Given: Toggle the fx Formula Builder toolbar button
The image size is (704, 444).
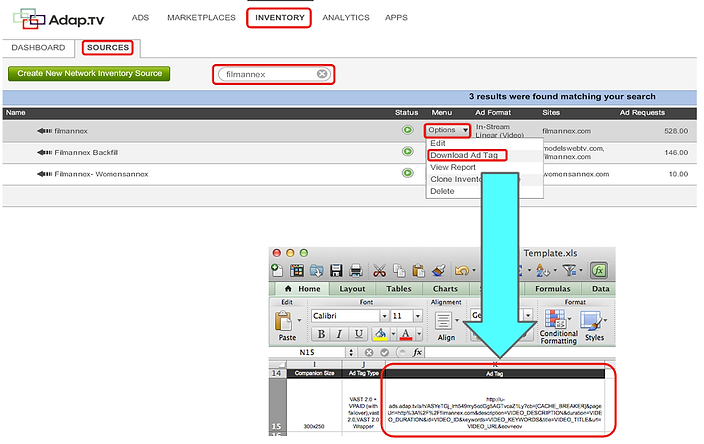Looking at the screenshot, I should (x=598, y=270).
